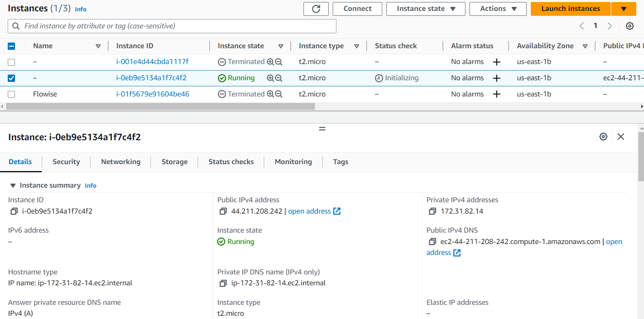
Task: Open instance link i-01f5679e91604be46
Action: pyautogui.click(x=153, y=94)
